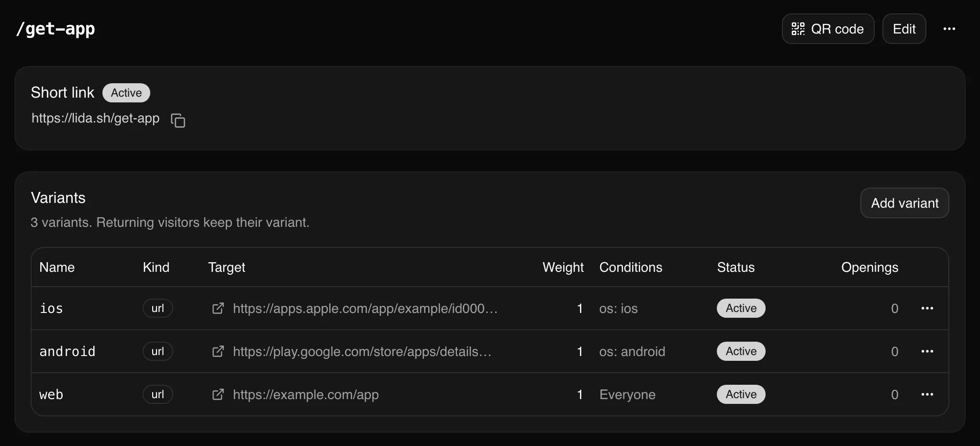The height and width of the screenshot is (446, 980).
Task: Click the url kind badge in android row
Action: pos(157,351)
